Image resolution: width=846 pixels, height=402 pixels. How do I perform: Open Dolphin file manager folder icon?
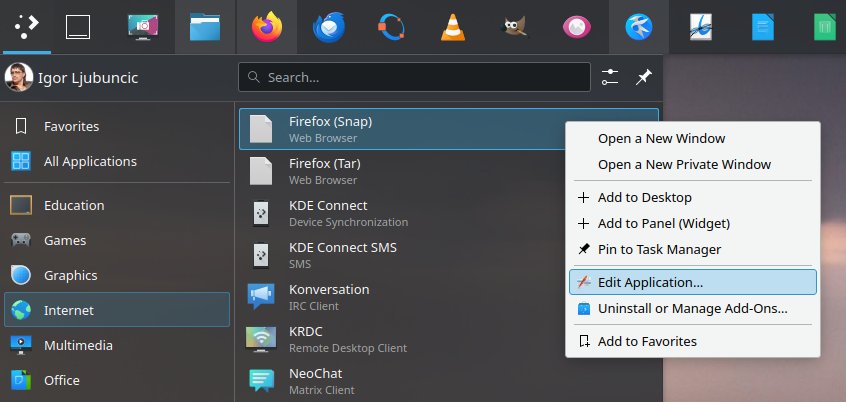coord(203,27)
